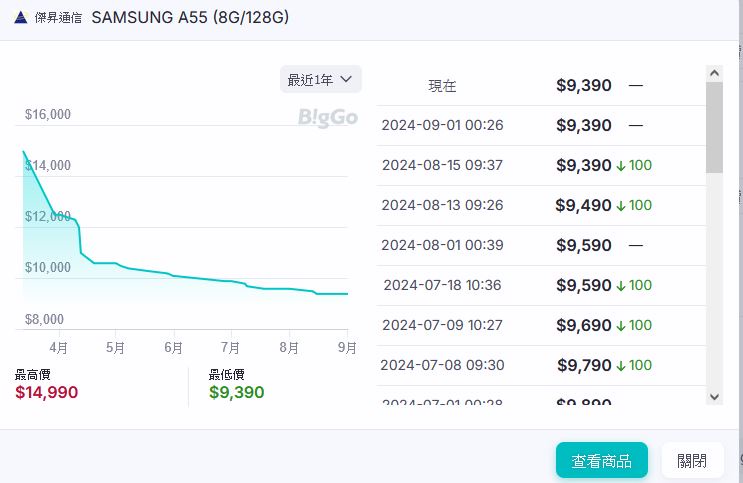Click the 9月 label on chart axis
This screenshot has height=483, width=743.
pyautogui.click(x=347, y=348)
